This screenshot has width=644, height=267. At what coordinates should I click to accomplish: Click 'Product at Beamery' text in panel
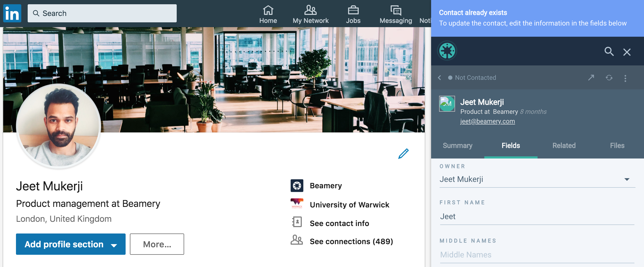489,112
